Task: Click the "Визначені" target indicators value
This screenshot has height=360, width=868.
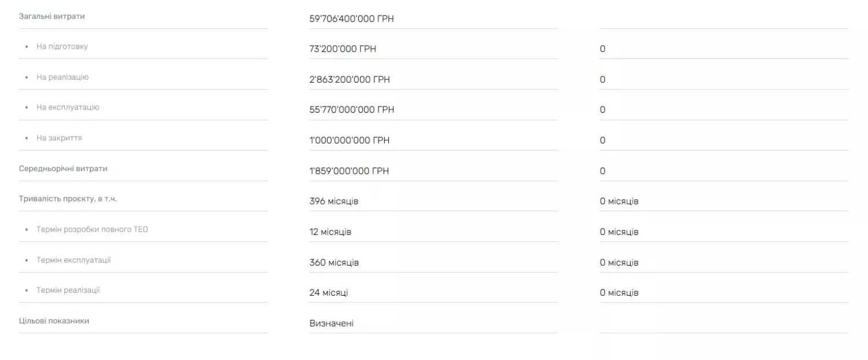Action: coord(332,324)
